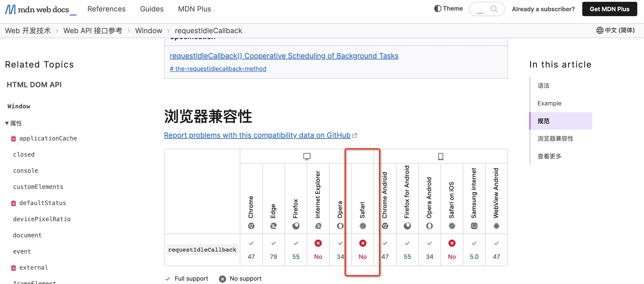Click the mobile device icon in the table header

click(441, 156)
